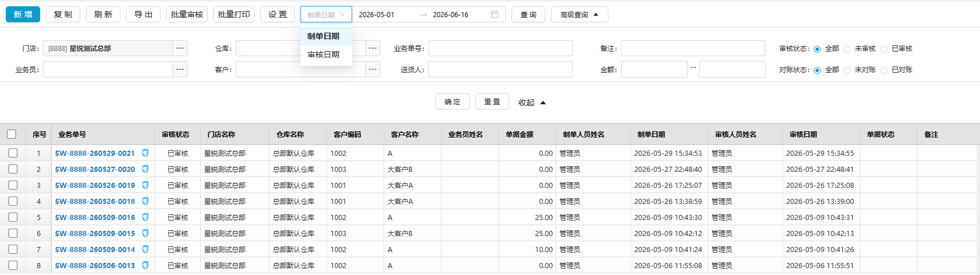Click the 单据金额 column header
This screenshot has width=980, height=275.
[x=528, y=134]
